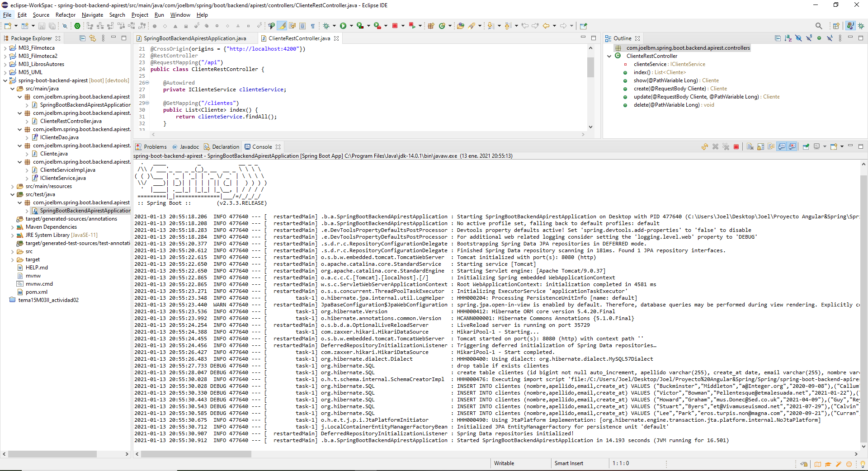868x471 pixels.
Task: Toggle Link with Editor in Package Explorer
Action: click(93, 38)
